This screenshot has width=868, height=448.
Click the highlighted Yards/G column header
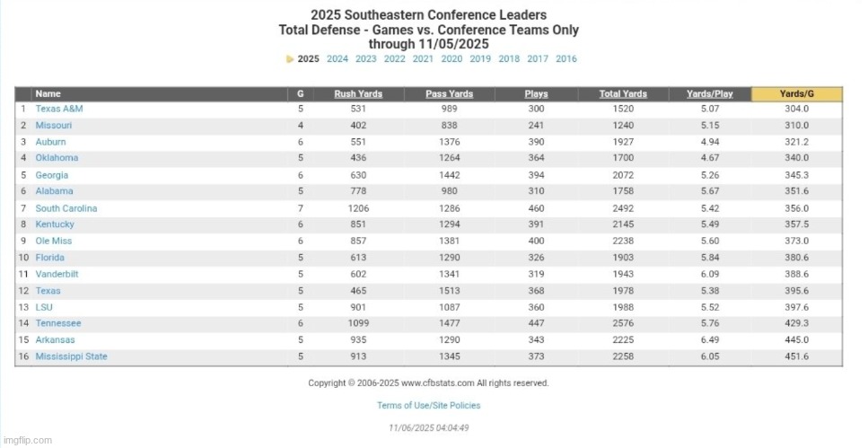click(x=796, y=93)
